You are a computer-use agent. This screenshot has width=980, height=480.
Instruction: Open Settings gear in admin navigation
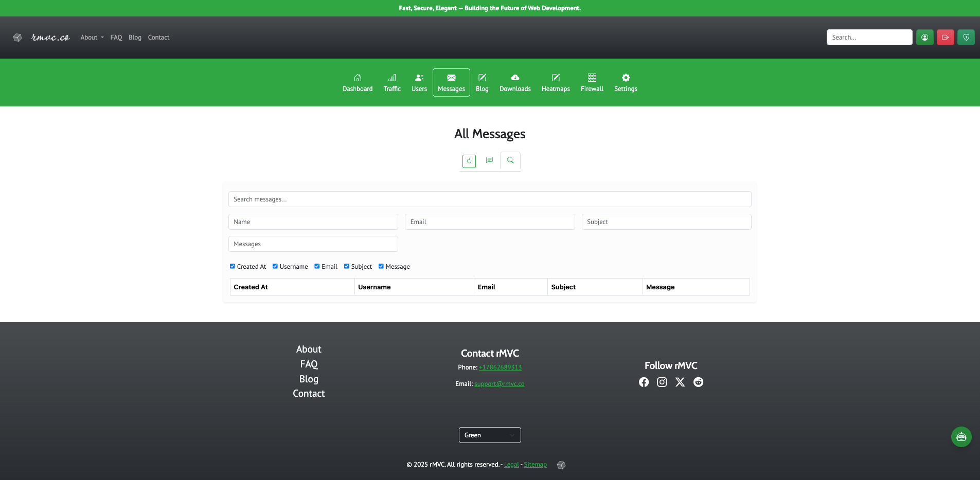(625, 82)
